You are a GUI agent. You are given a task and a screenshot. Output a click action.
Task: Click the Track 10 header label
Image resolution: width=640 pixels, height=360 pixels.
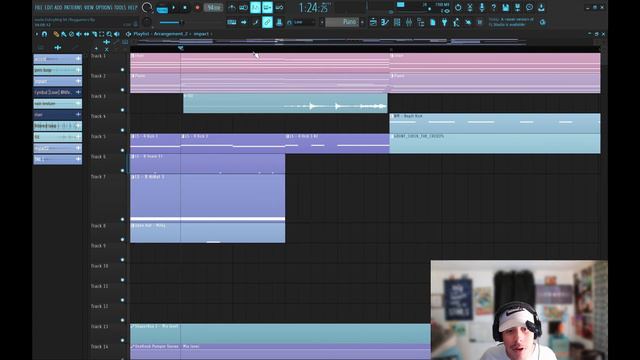click(99, 266)
